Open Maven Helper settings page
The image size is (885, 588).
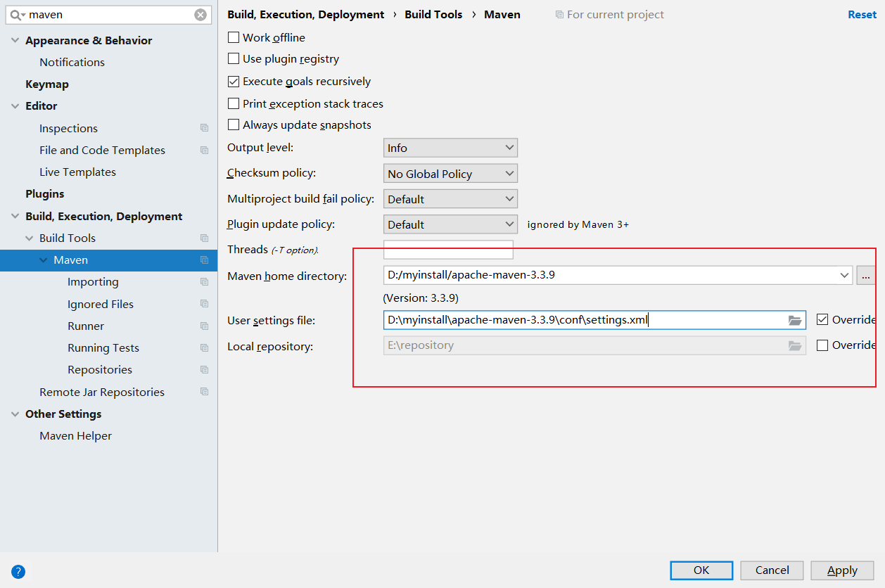75,436
